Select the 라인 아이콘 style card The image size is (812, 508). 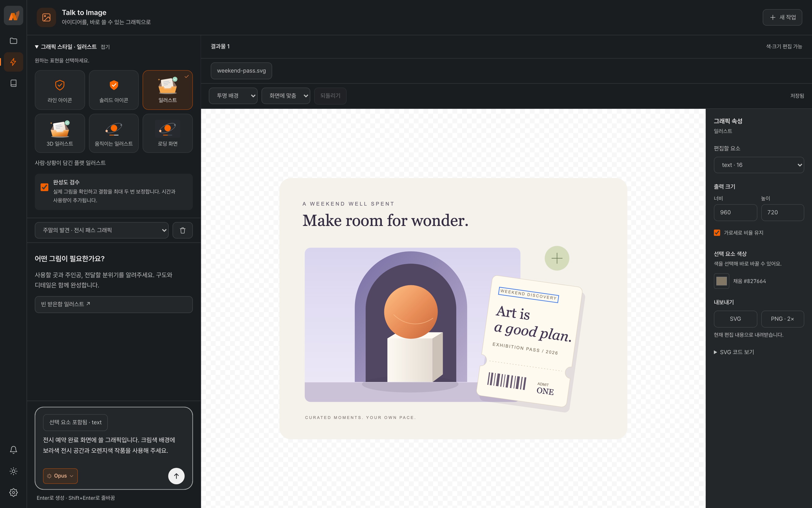coord(60,90)
